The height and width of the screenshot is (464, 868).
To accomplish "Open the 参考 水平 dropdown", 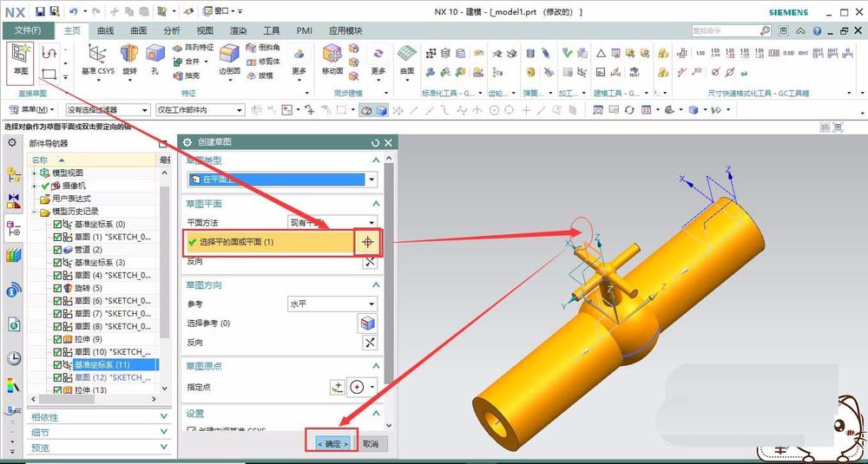I will (x=332, y=304).
